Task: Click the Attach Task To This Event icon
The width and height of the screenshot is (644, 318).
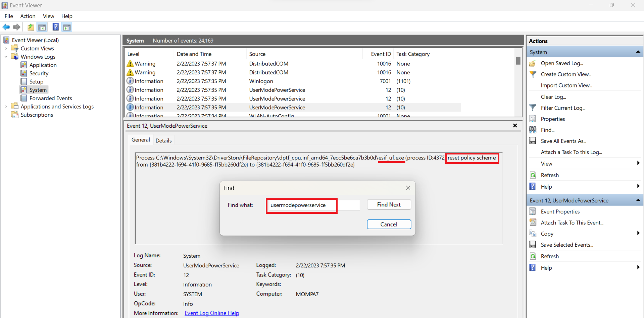Action: (533, 222)
